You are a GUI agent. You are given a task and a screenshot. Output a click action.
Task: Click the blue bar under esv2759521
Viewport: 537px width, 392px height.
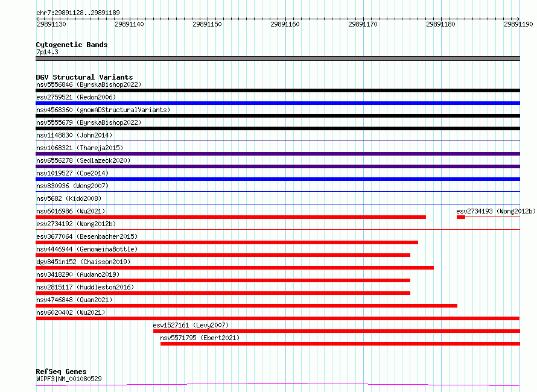(278, 103)
